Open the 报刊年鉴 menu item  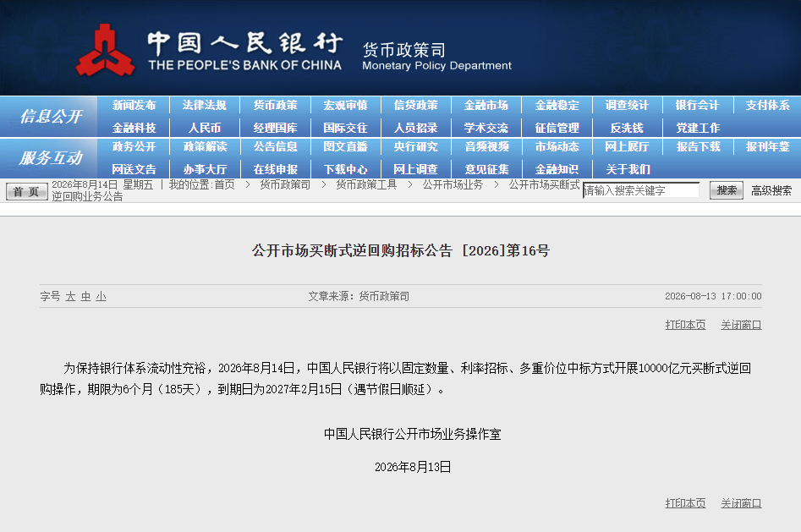[x=768, y=146]
